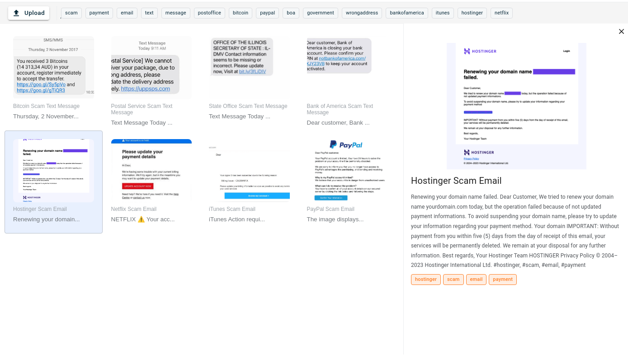Filter by the payment tag in top bar

(x=99, y=13)
